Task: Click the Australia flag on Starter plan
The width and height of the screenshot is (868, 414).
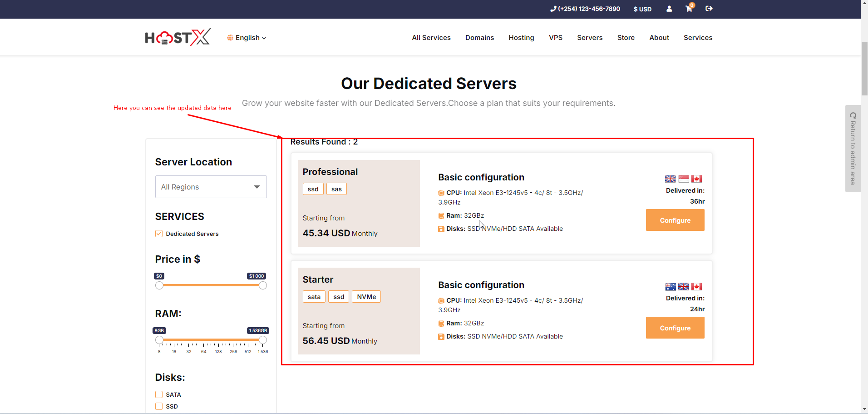Action: pyautogui.click(x=670, y=286)
